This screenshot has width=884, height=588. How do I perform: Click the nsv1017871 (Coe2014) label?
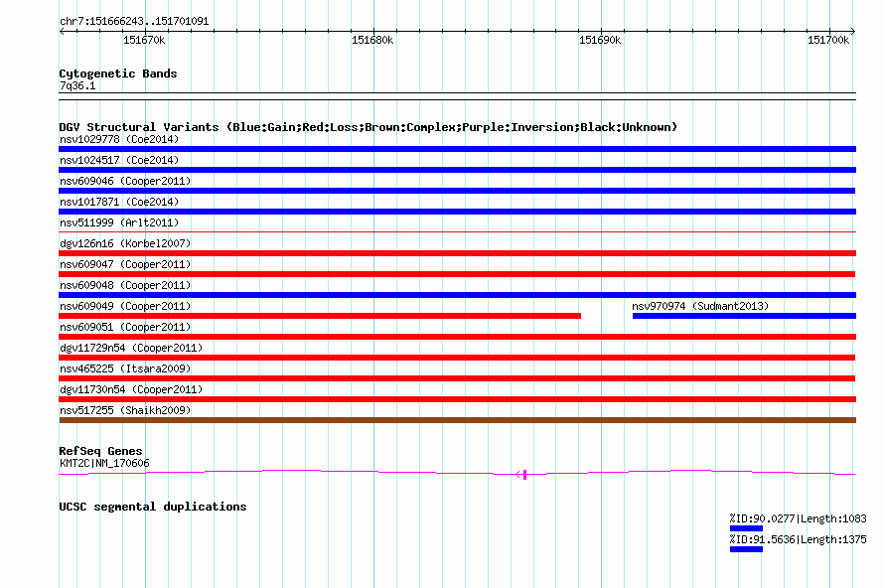pos(119,202)
